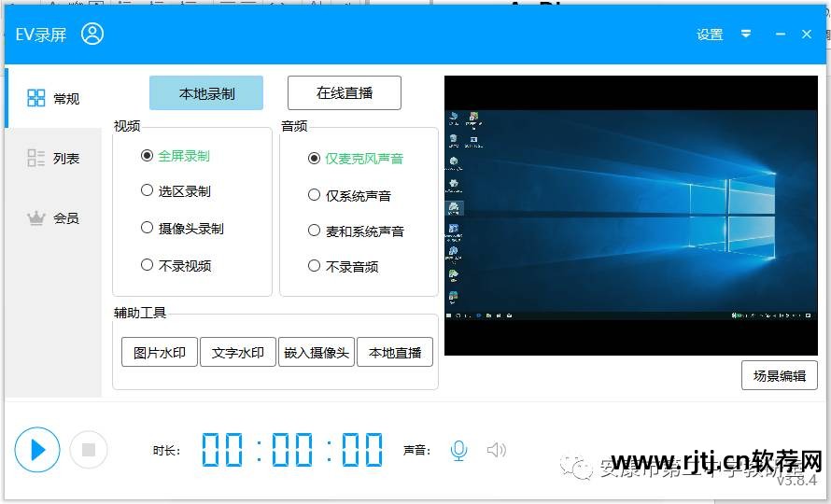The height and width of the screenshot is (504, 831).
Task: Open the 设置 settings link
Action: click(x=710, y=35)
